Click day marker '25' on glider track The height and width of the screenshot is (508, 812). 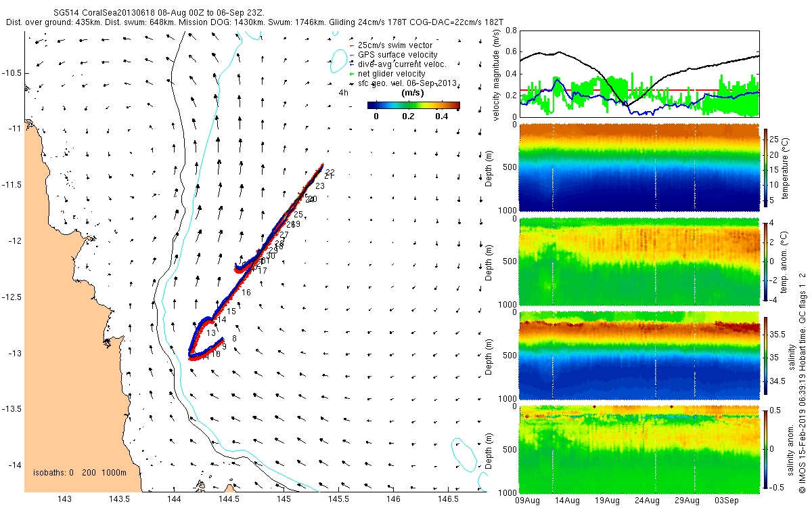coord(298,215)
